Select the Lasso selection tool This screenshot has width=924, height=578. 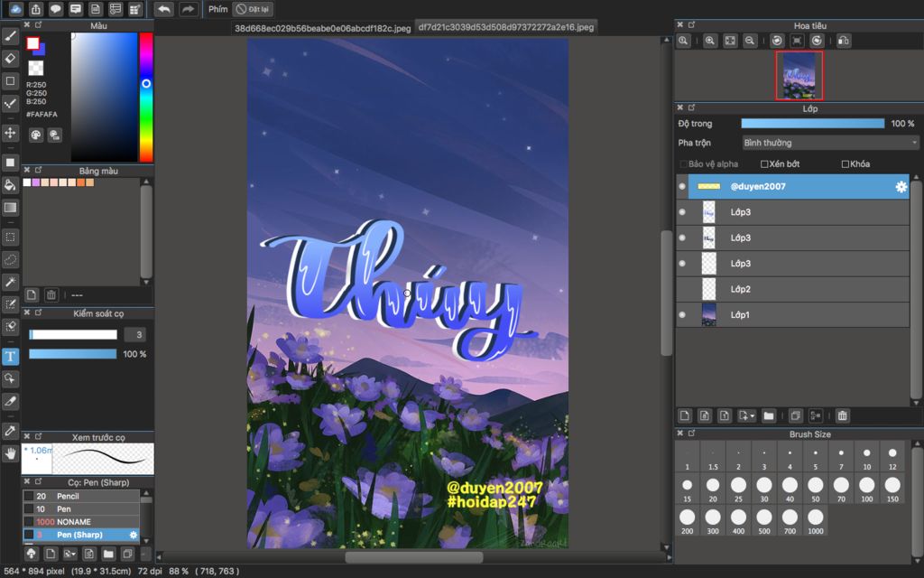pyautogui.click(x=11, y=259)
